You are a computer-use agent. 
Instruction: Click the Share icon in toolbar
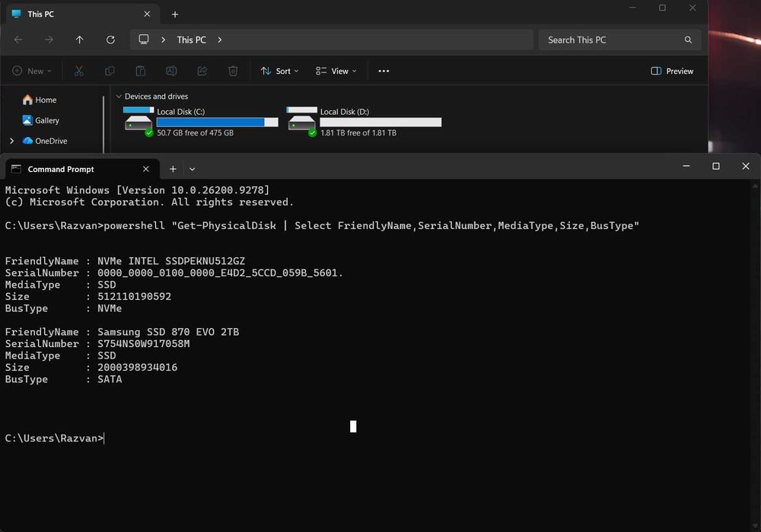pos(202,71)
